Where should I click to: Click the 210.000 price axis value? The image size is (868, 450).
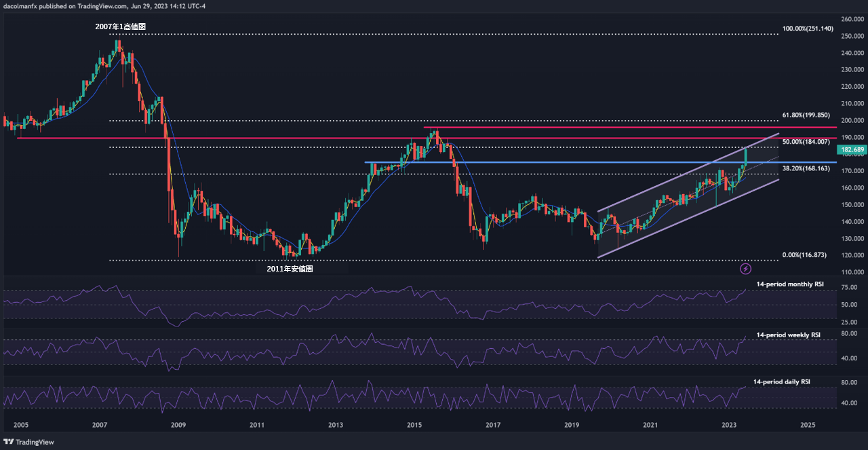[x=853, y=104]
